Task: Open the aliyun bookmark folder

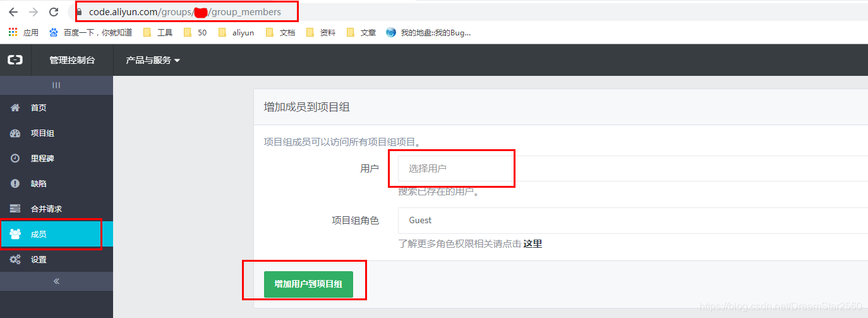Action: (236, 32)
